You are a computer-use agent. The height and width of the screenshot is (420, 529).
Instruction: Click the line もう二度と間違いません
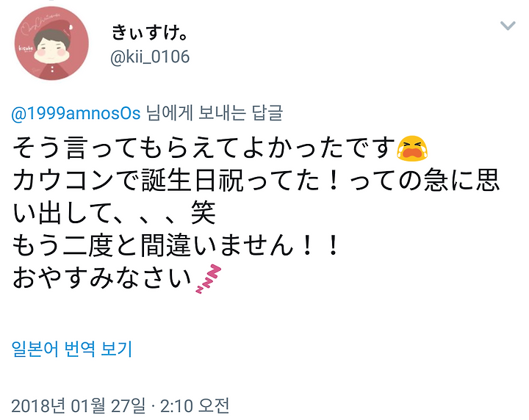pos(175,246)
